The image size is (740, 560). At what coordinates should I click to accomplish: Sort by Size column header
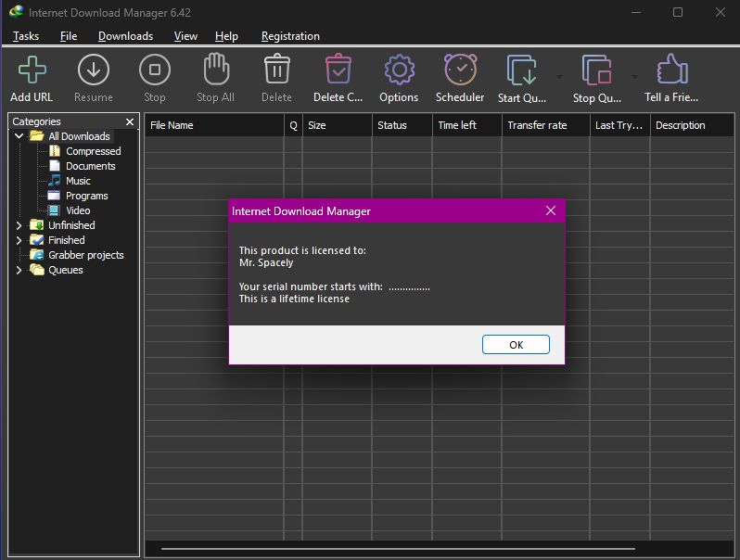(x=338, y=125)
